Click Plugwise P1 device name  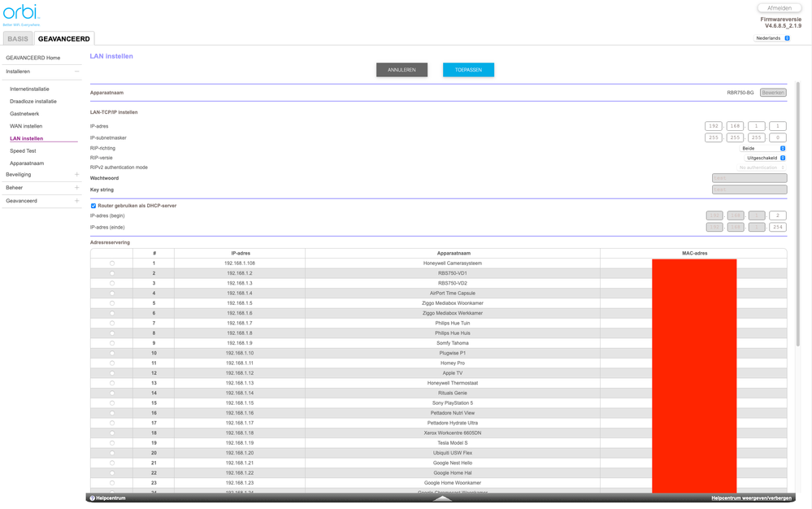[453, 353]
